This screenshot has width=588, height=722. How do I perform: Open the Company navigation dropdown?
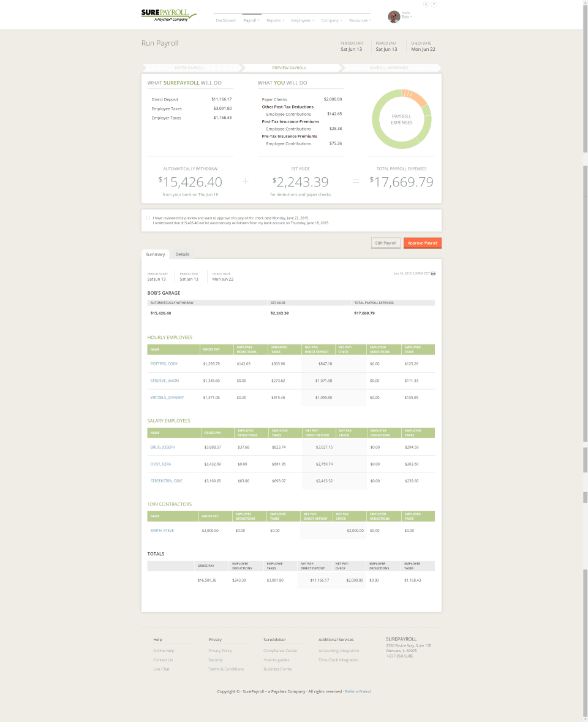click(x=331, y=20)
